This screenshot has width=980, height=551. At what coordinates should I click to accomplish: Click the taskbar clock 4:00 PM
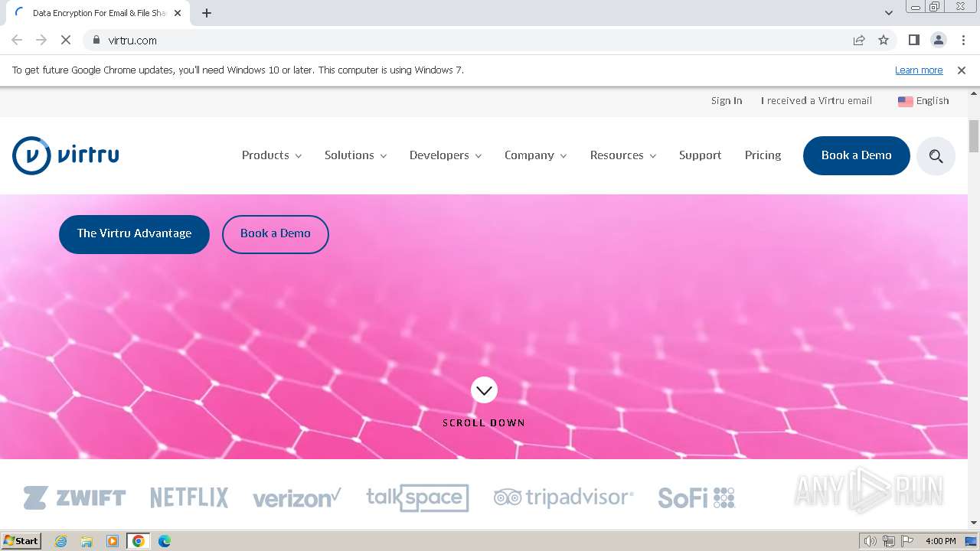(940, 541)
